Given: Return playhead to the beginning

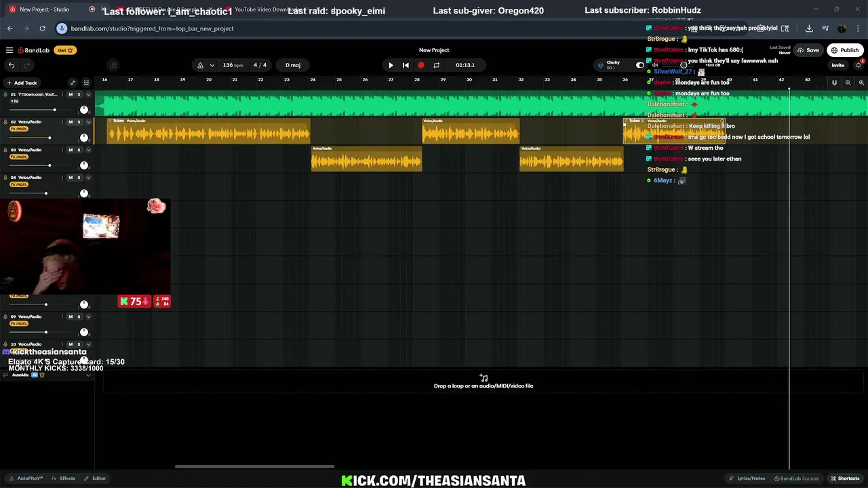Looking at the screenshot, I should pos(406,65).
